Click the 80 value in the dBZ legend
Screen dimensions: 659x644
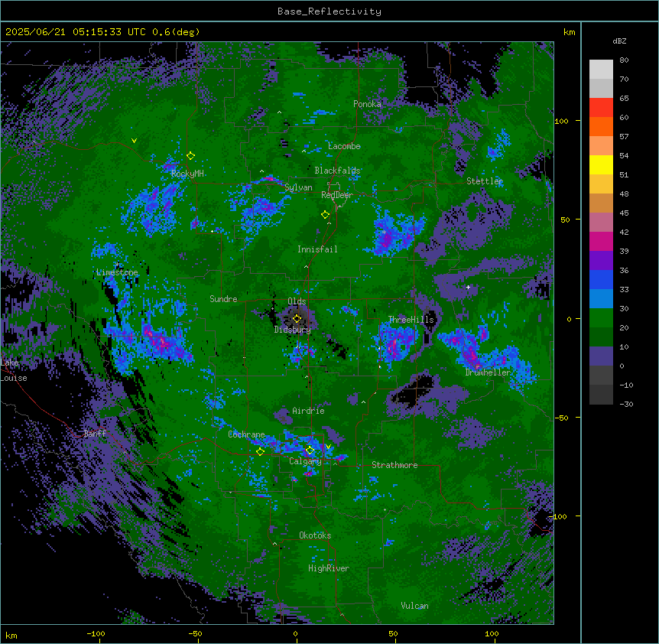(x=624, y=60)
